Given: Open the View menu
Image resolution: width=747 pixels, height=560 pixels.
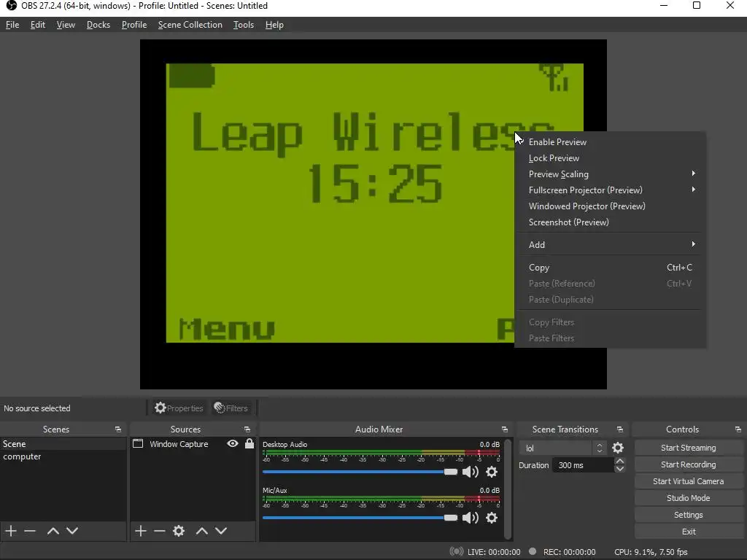Looking at the screenshot, I should point(66,25).
